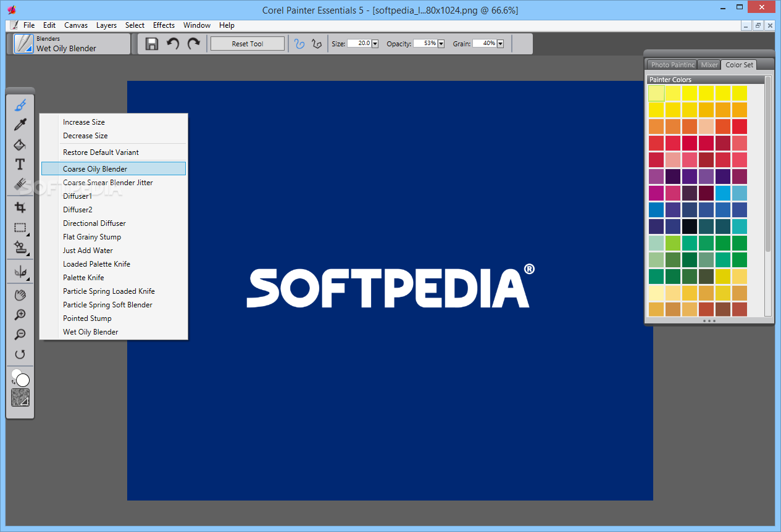Switch to the Photo Painting tab
Image resolution: width=781 pixels, height=532 pixels.
click(x=672, y=65)
